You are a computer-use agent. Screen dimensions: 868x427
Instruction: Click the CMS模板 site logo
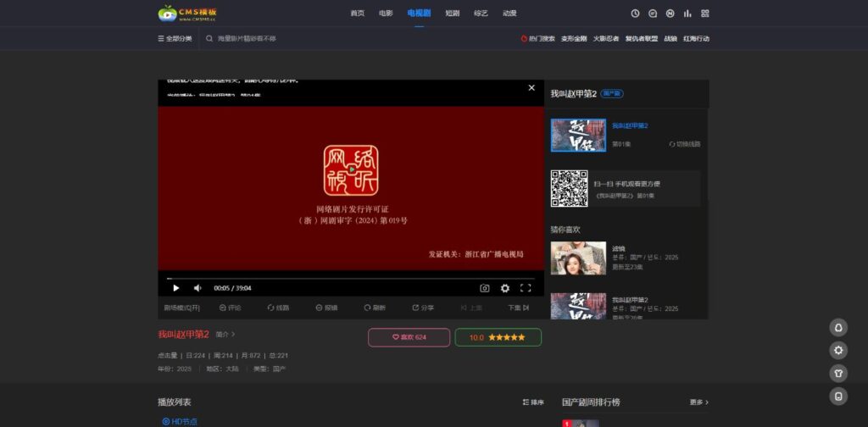[187, 14]
